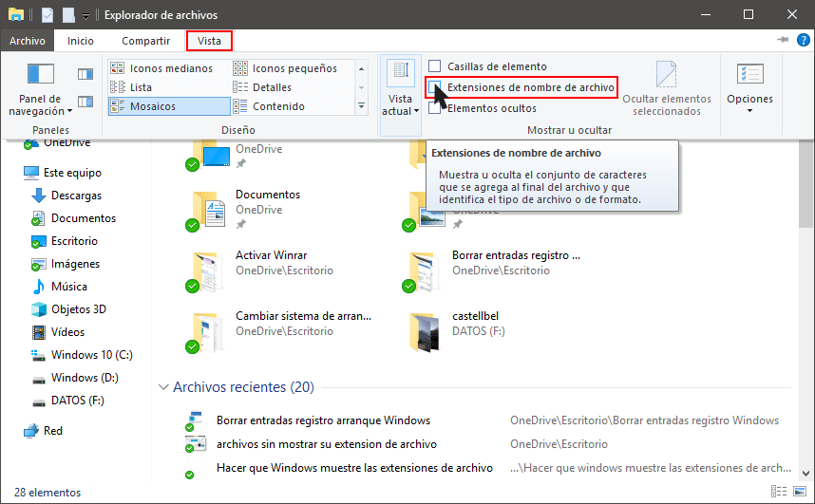Click the Música note icon

tap(38, 287)
